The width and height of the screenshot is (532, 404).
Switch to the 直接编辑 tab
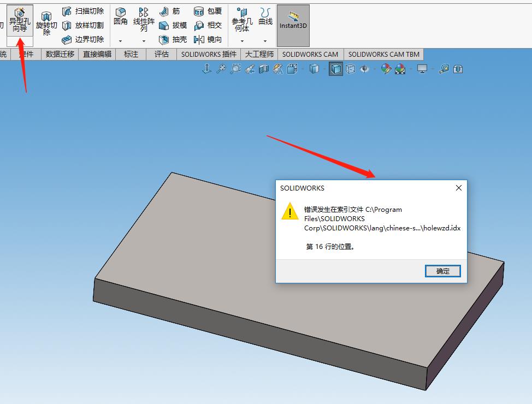coord(97,54)
